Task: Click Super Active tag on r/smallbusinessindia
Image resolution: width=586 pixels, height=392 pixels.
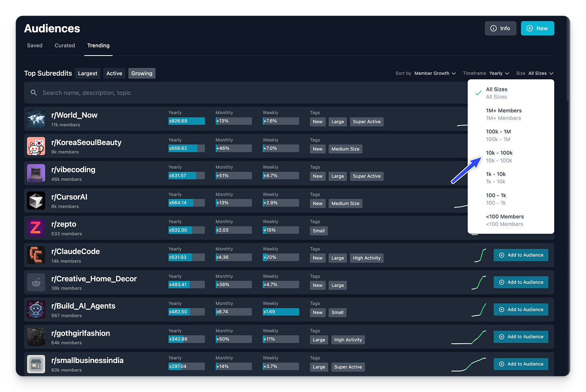Action: click(x=348, y=367)
